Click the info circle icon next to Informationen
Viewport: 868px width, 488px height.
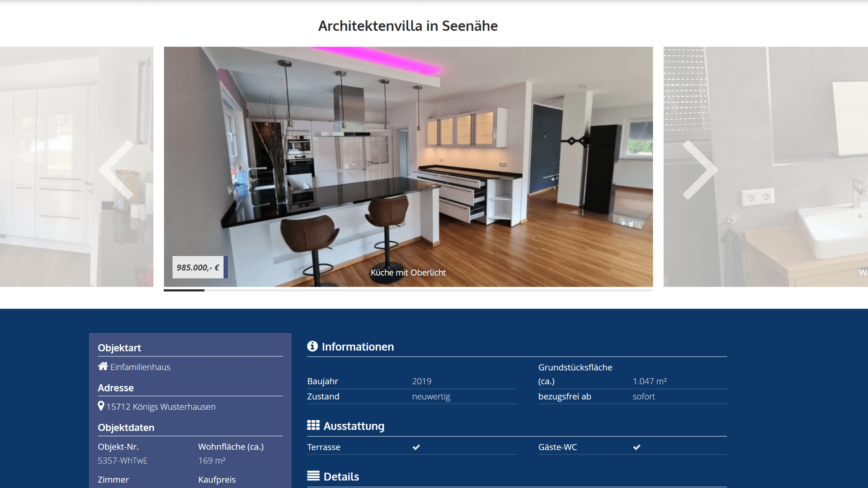(312, 346)
